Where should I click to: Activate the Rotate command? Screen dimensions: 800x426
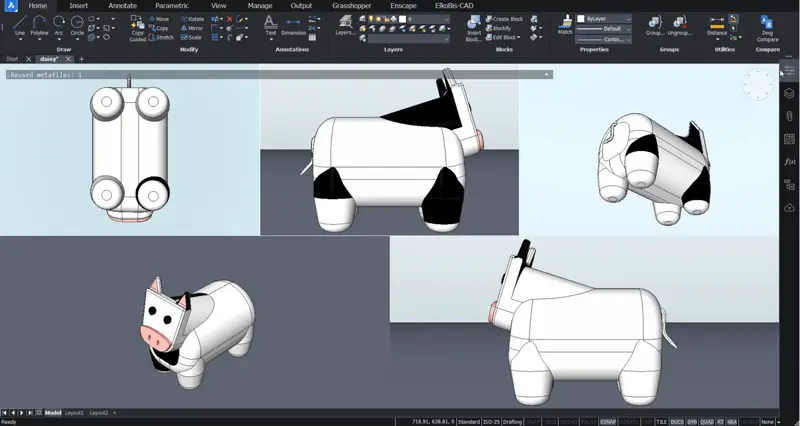tap(192, 19)
